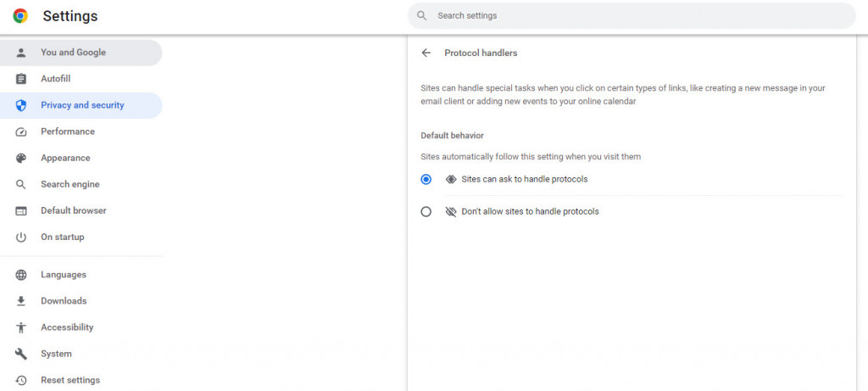Open the Accessibility settings
This screenshot has width=868, height=391.
[x=67, y=327]
